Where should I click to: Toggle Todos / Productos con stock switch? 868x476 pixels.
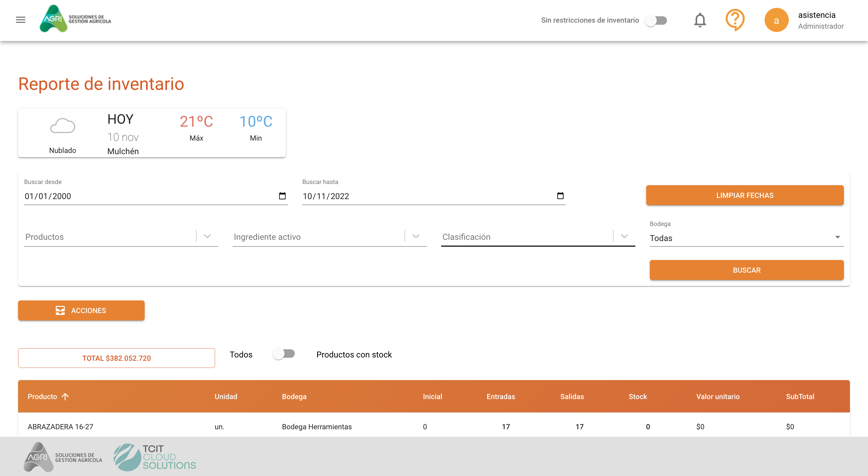coord(284,354)
